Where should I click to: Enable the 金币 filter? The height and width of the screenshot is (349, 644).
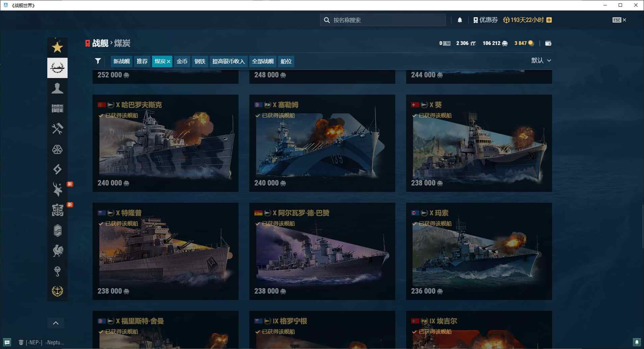(182, 61)
